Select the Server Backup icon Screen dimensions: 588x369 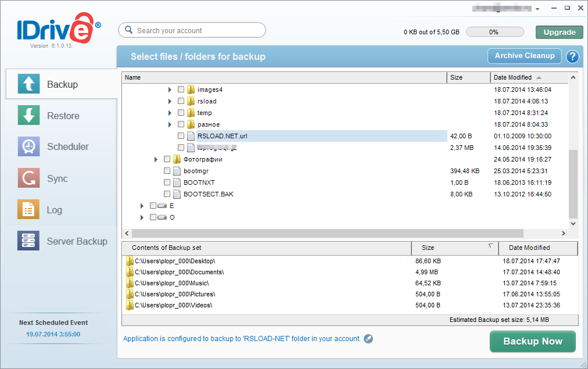(28, 241)
